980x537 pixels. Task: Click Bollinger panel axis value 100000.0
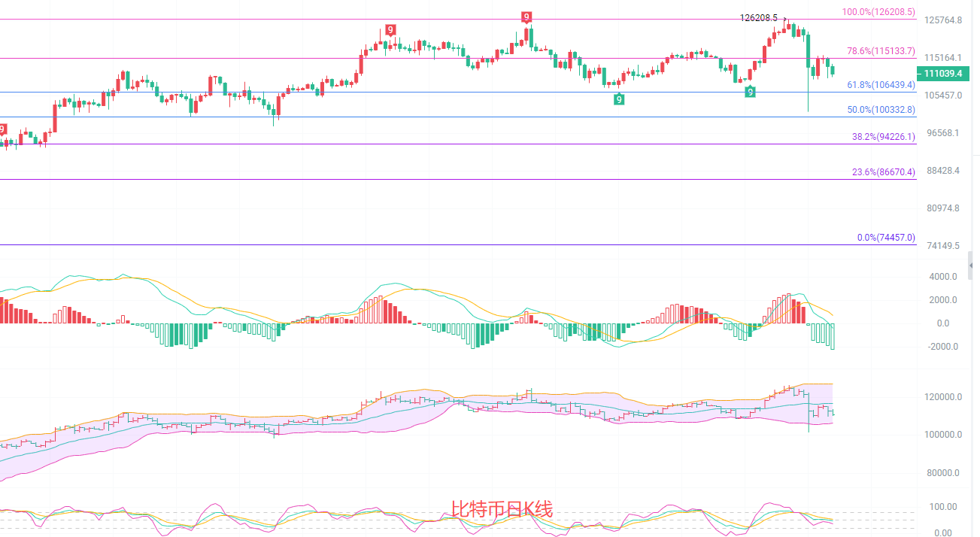point(942,435)
